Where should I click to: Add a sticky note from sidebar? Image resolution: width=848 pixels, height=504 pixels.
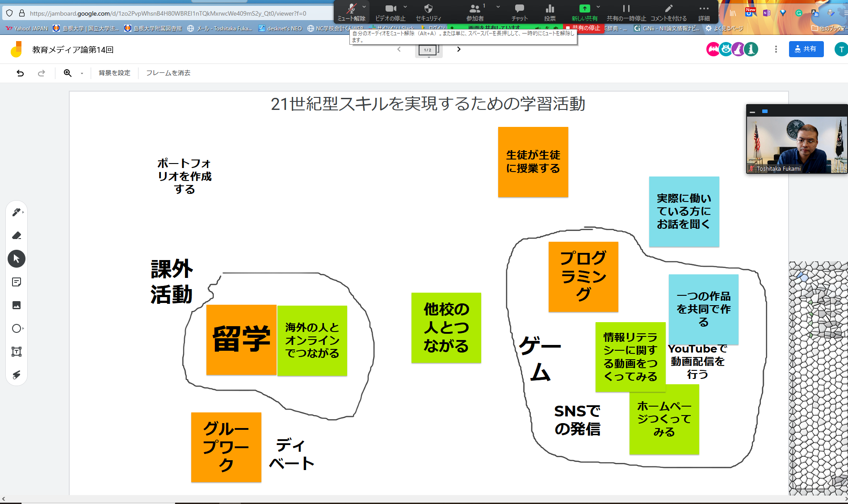coord(17,282)
